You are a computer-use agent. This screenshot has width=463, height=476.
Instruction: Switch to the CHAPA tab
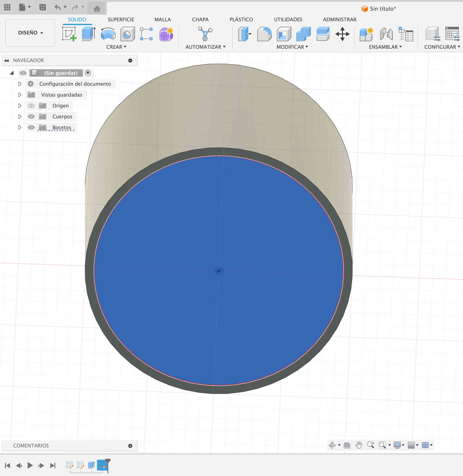(200, 19)
